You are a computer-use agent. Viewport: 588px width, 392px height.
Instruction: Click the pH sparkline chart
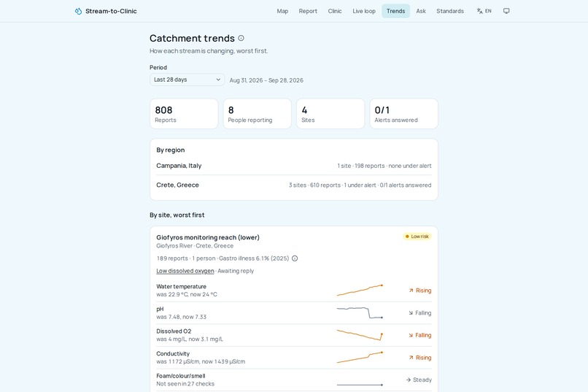[360, 313]
